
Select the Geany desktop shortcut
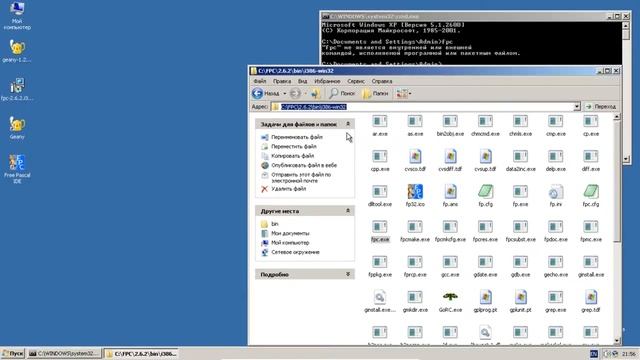(17, 124)
